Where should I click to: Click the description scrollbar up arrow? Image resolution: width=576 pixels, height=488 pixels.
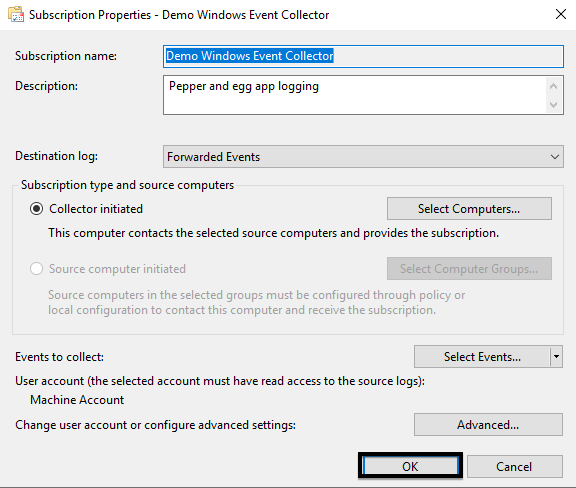[554, 86]
